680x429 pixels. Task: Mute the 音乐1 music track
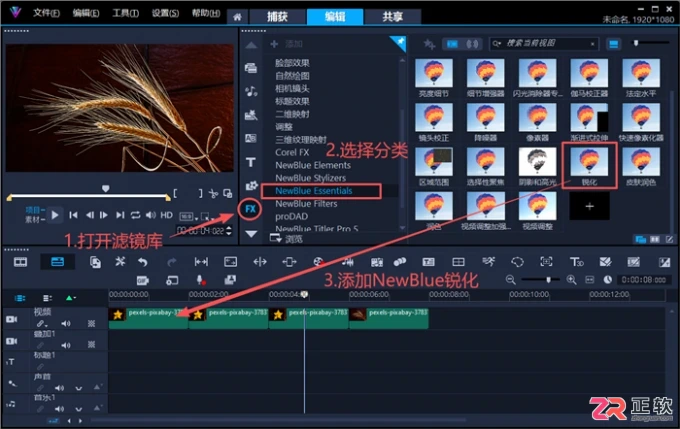point(59,409)
